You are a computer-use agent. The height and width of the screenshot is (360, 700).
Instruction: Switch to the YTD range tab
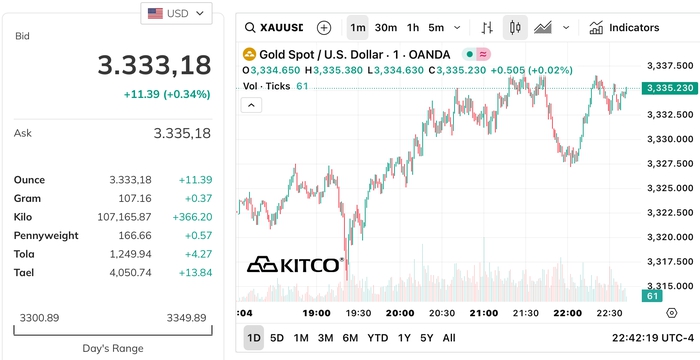(x=378, y=338)
